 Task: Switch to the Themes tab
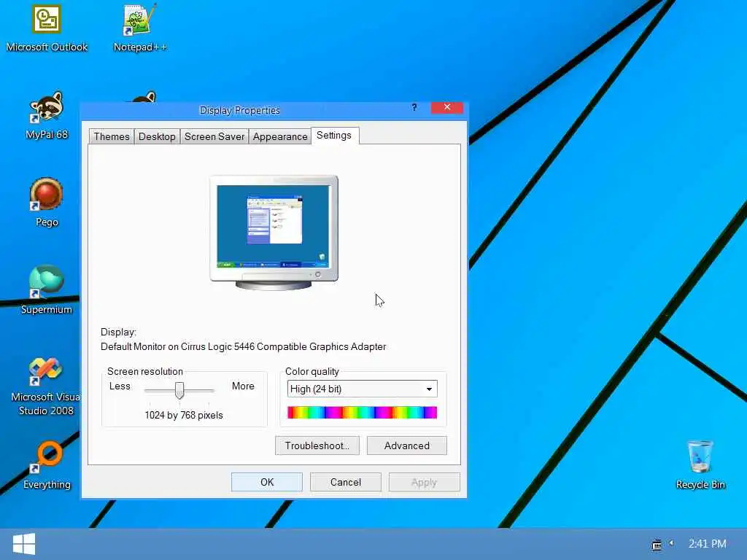[x=112, y=136]
